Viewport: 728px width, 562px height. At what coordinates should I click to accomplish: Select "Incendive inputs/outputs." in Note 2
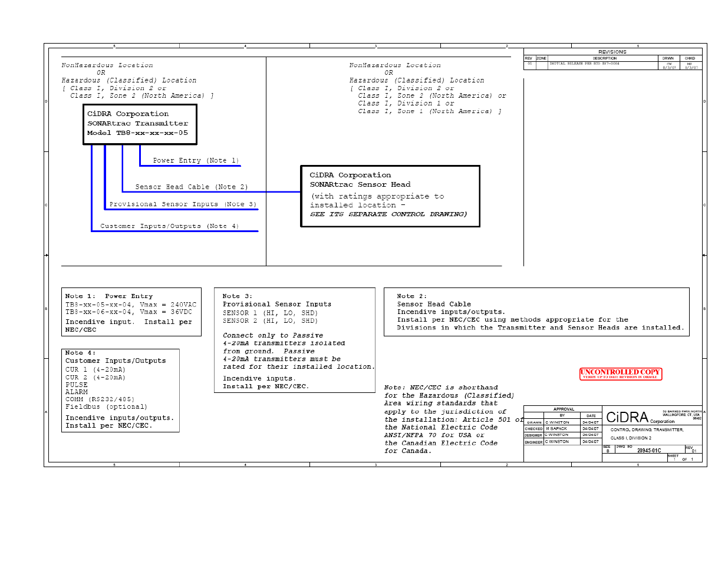click(451, 312)
